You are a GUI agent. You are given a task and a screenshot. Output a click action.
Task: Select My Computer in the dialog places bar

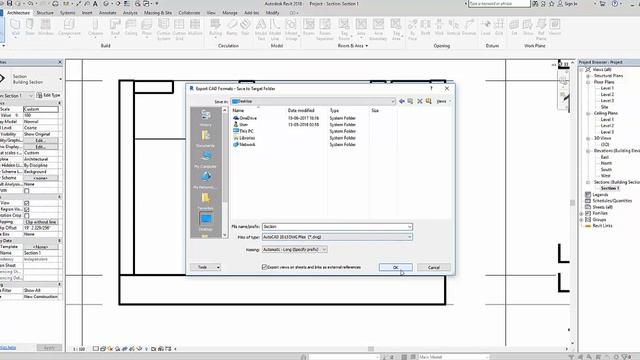coord(205,159)
